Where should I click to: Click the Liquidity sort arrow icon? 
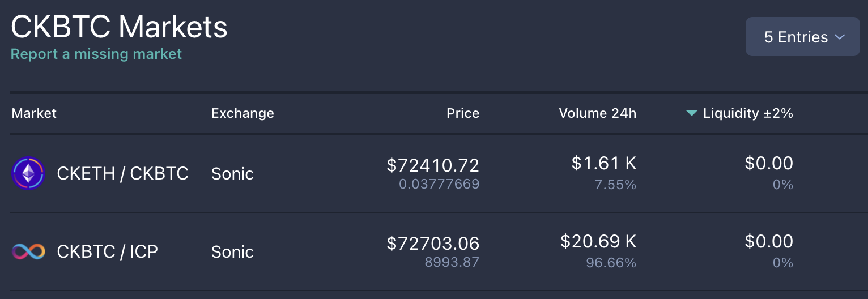pos(691,113)
